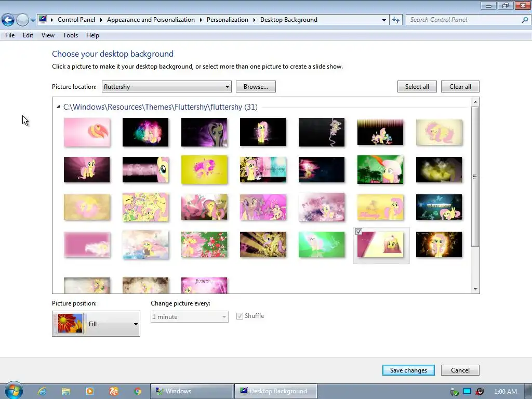Screen dimensions: 532x399
Task: Open the Help menu
Action: tap(92, 35)
